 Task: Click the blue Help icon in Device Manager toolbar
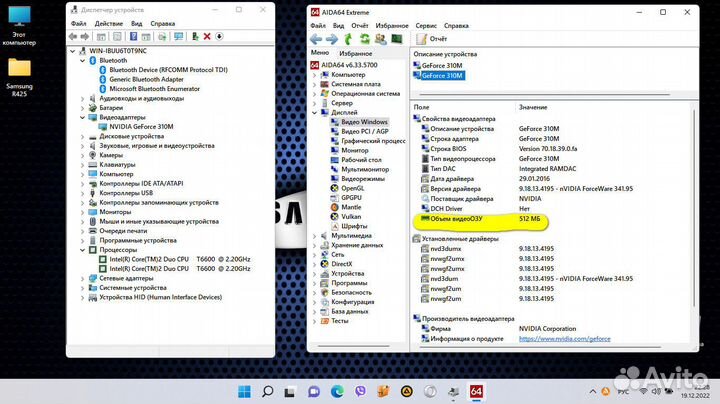(133, 36)
